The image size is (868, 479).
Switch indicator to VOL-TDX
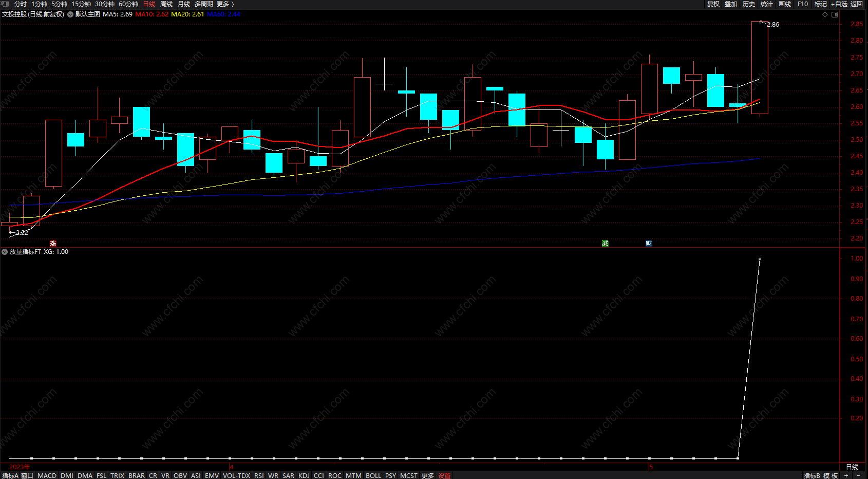point(236,475)
